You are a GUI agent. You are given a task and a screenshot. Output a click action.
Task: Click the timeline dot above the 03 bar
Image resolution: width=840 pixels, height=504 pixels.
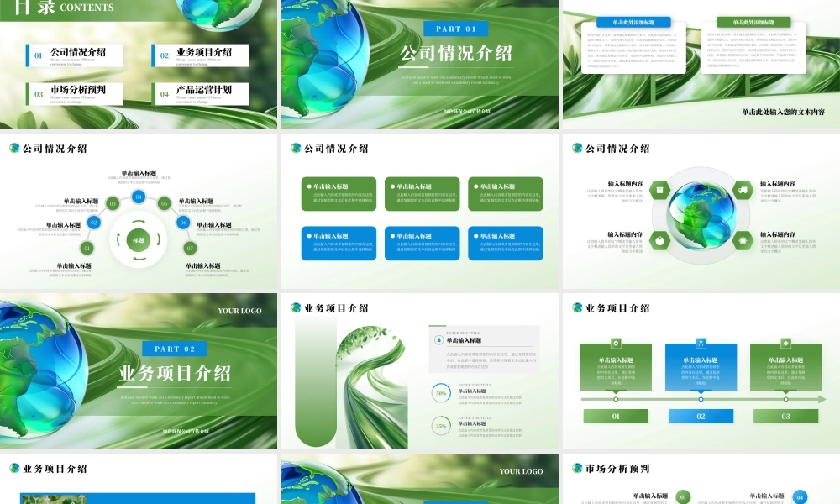[785, 399]
